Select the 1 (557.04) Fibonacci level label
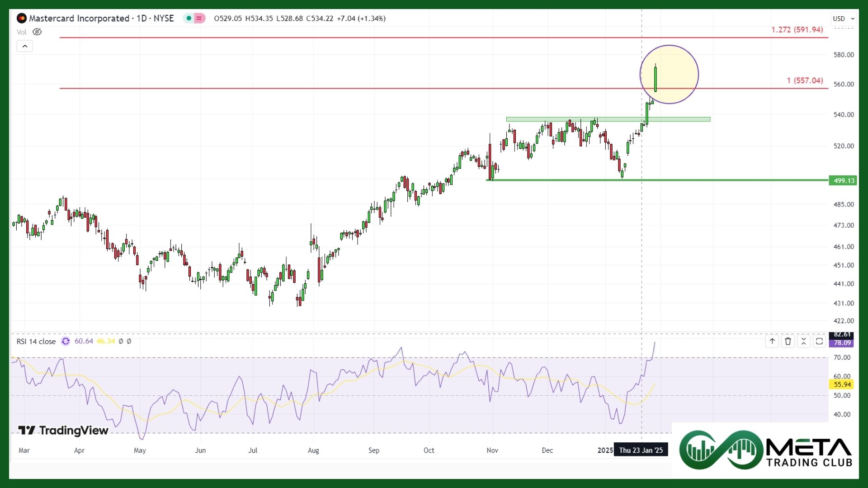 [x=805, y=80]
